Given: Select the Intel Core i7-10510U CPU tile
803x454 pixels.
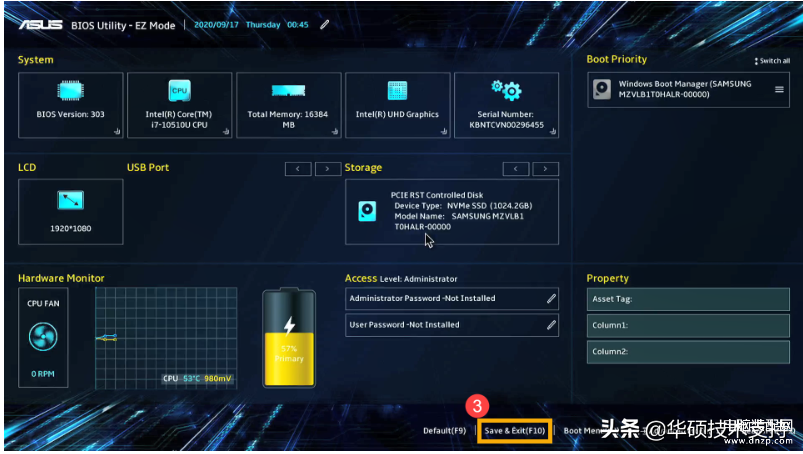Looking at the screenshot, I should (x=179, y=105).
